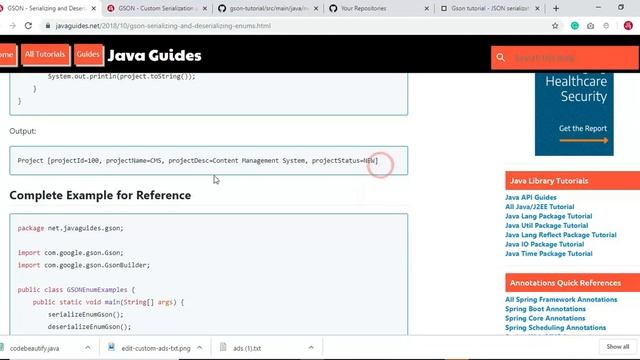Open Java API Guides link
This screenshot has width=640, height=360.
(531, 197)
